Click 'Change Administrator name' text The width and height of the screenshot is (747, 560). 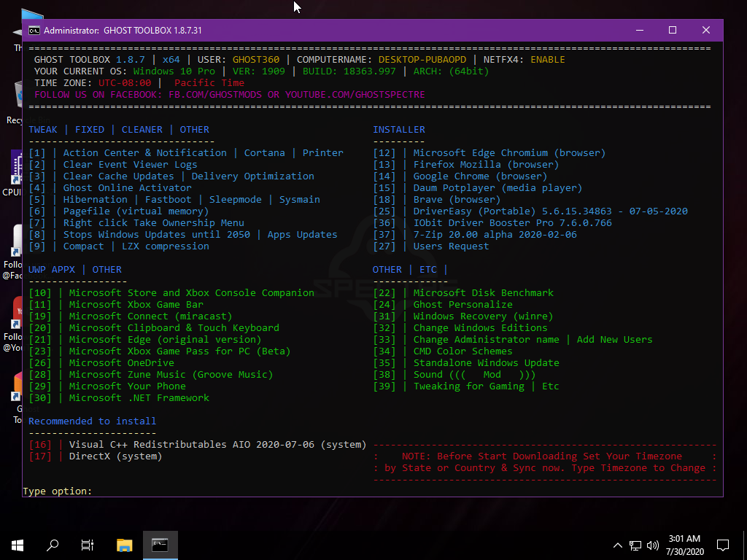(487, 340)
